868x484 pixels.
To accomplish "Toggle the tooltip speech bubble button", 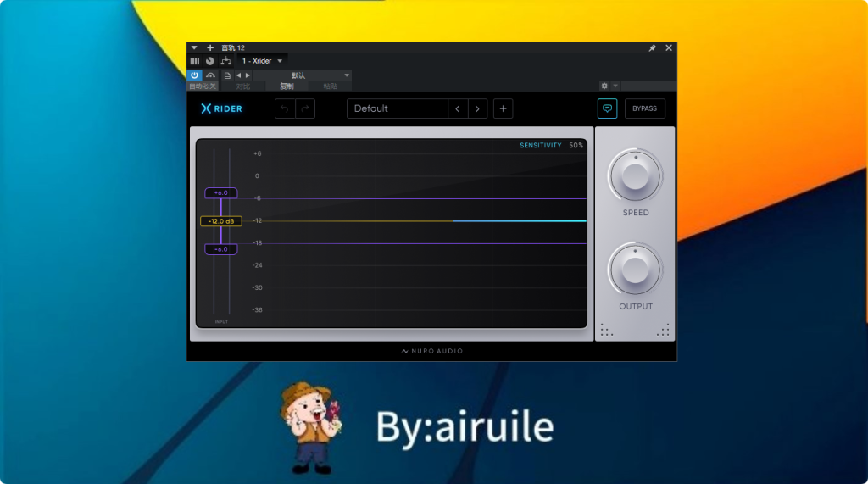I will pyautogui.click(x=607, y=108).
